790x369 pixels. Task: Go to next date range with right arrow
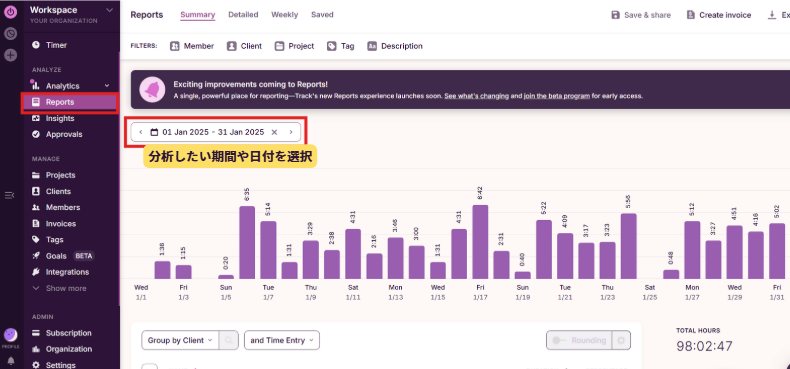291,132
